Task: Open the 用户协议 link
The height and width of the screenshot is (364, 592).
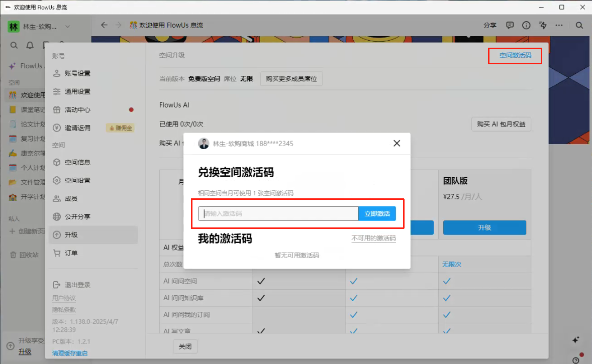Action: coord(64,298)
